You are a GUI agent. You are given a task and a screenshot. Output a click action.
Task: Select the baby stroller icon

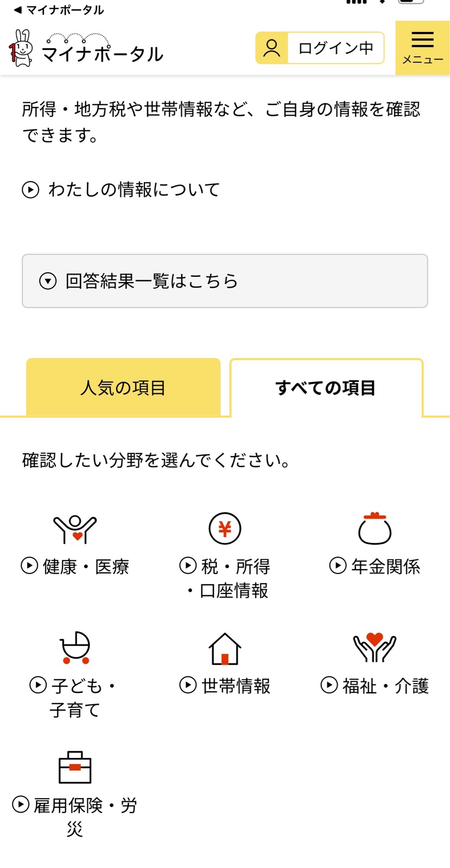tap(75, 648)
